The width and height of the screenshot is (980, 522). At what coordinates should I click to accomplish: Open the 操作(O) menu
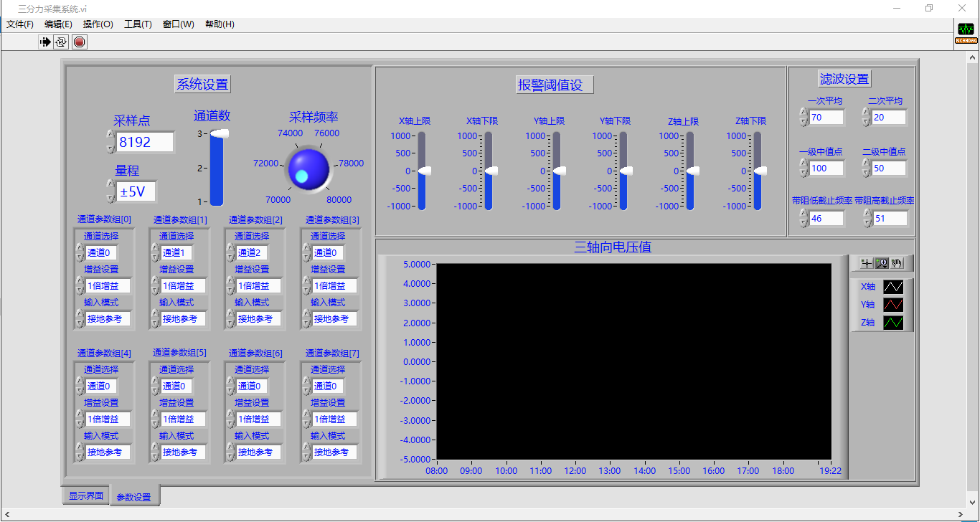coord(98,24)
